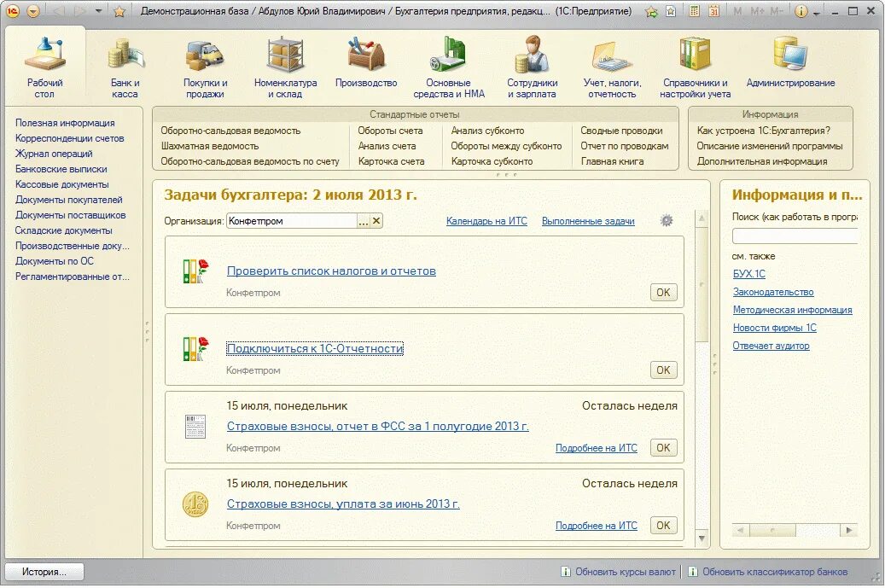Open Банковские выписки in sidebar
Screen dimensions: 885x588
(x=61, y=169)
